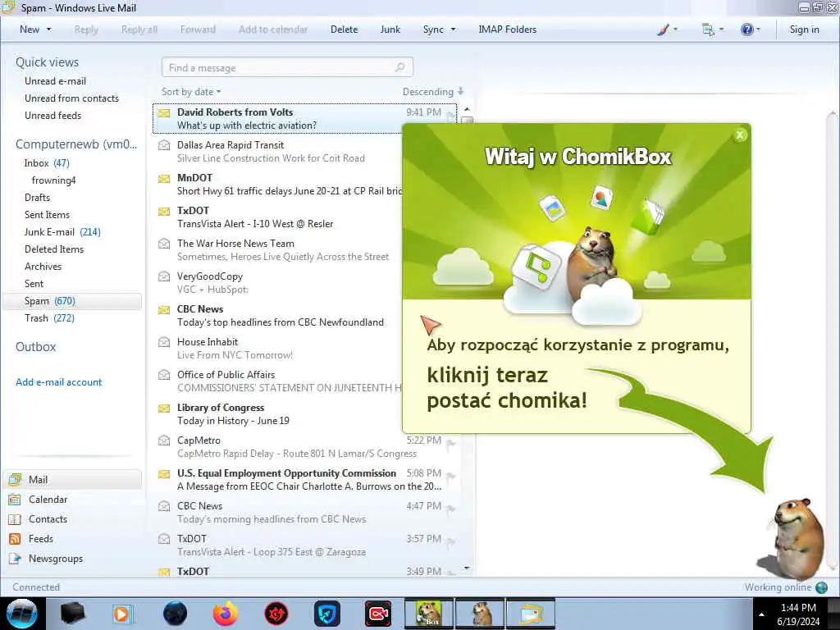This screenshot has height=630, width=840.
Task: Launch Firefox from taskbar
Action: point(226,614)
